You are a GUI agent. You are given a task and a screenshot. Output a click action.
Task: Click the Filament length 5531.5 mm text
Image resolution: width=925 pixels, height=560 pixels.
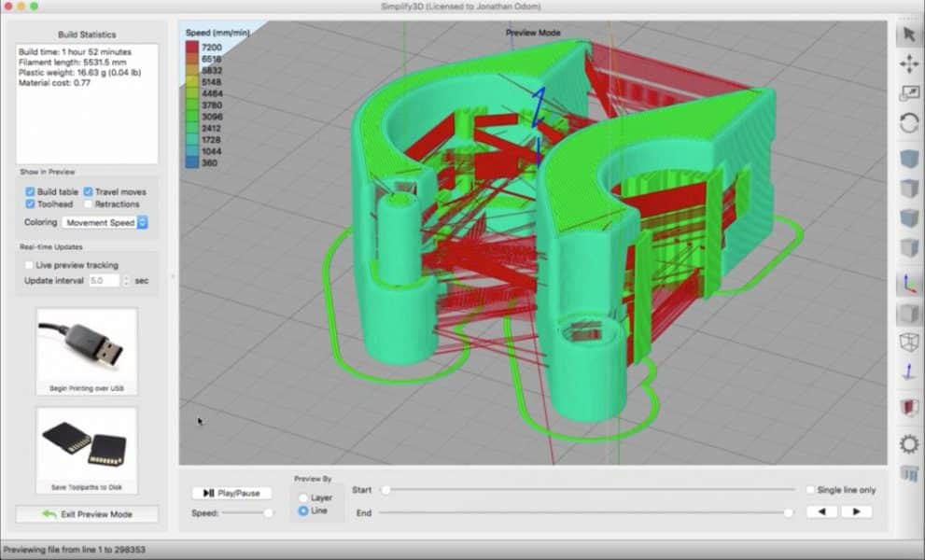(x=72, y=62)
